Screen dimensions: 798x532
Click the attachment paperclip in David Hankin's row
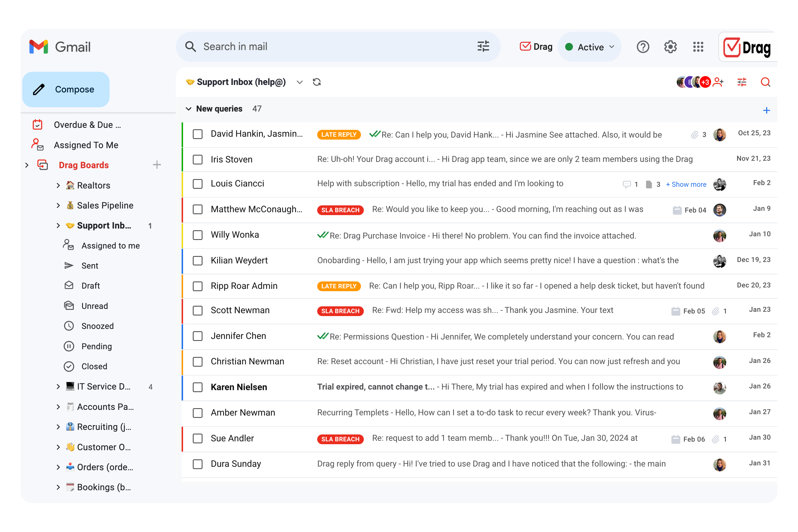[x=694, y=135]
